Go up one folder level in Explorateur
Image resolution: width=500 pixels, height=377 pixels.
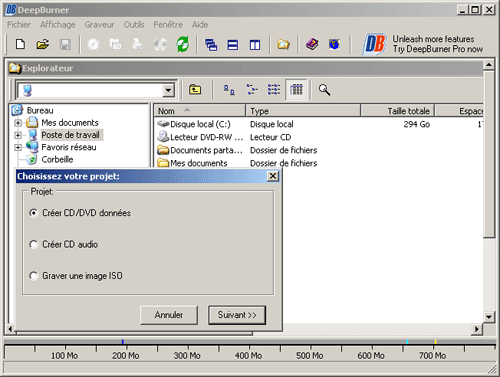(195, 89)
